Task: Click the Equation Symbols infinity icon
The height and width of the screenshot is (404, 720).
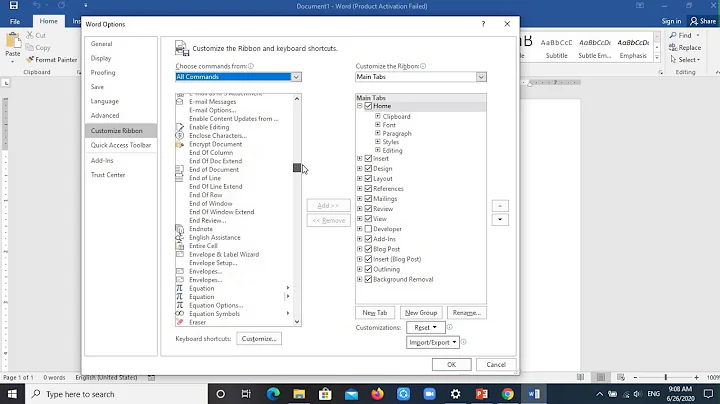Action: pos(180,314)
